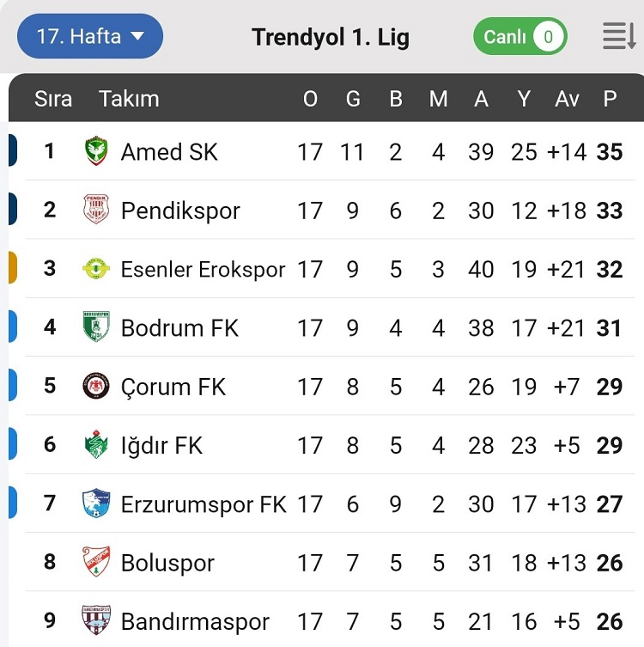Sort table by P points column
This screenshot has height=647, width=644.
(x=610, y=99)
